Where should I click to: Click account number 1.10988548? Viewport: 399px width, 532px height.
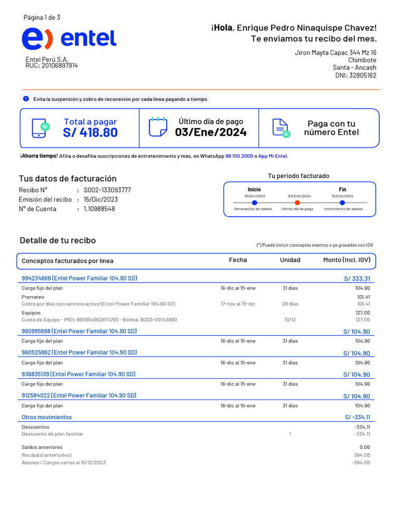(x=99, y=209)
